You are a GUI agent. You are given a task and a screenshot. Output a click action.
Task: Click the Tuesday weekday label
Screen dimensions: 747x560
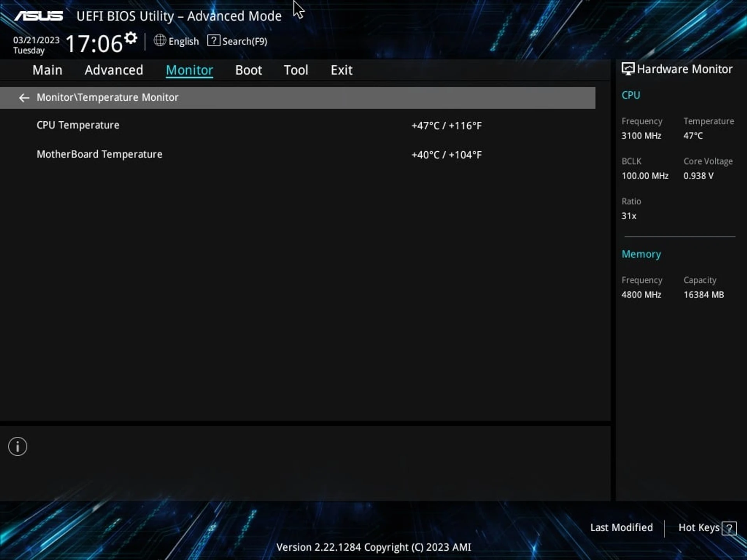click(x=29, y=51)
